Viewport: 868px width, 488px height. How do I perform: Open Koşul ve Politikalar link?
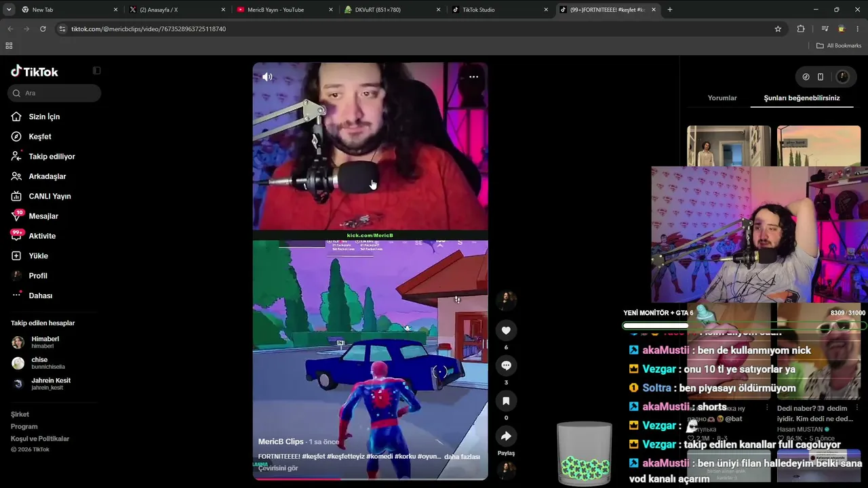click(40, 439)
